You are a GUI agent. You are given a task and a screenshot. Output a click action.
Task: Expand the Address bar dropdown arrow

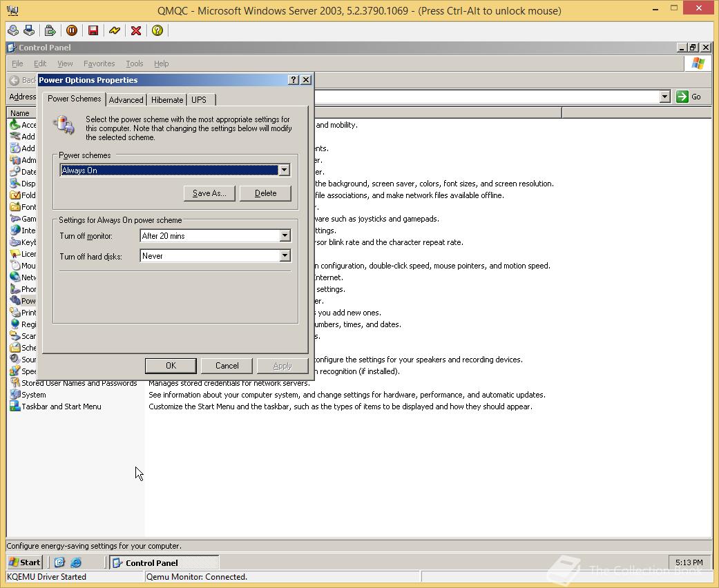coord(665,97)
